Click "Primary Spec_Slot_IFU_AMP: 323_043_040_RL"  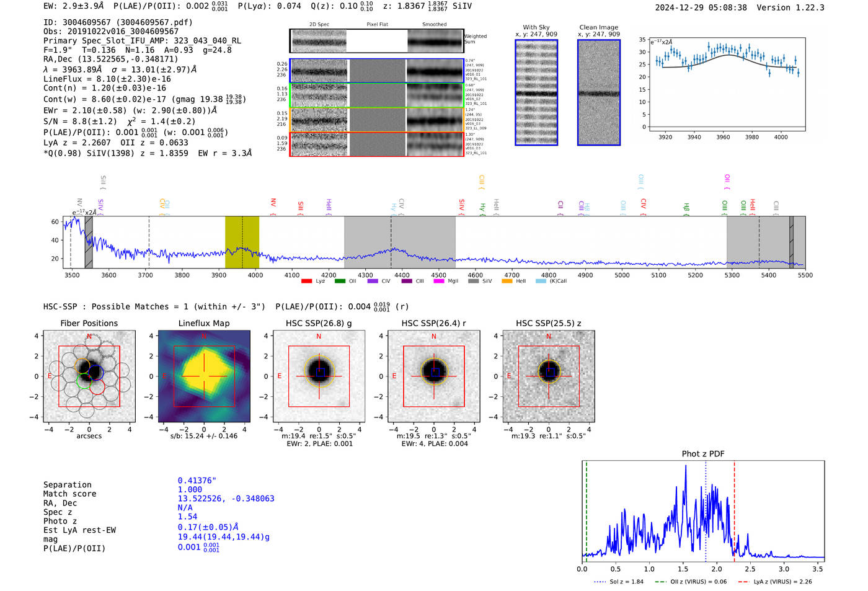(142, 41)
